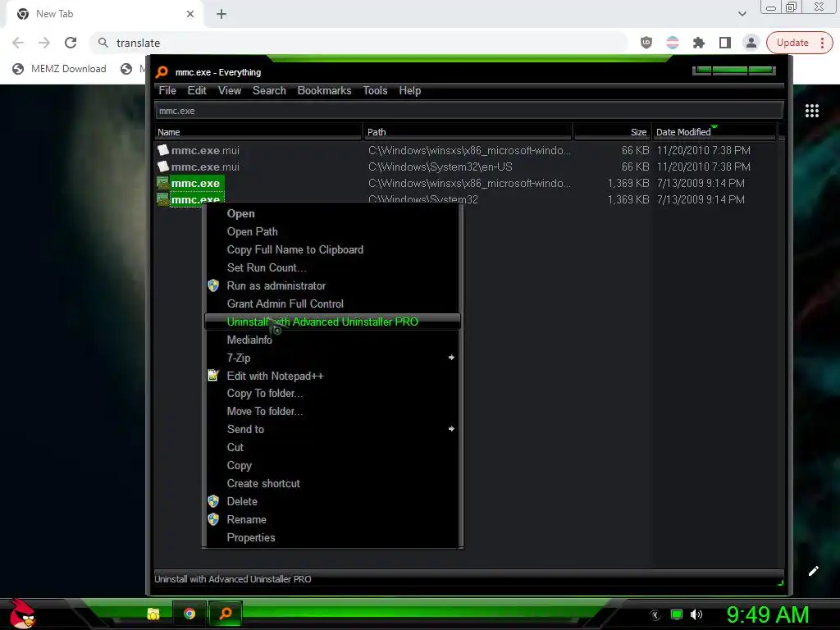Screen dimensions: 840x630
Task: Expand the Send to submenu arrow
Action: pyautogui.click(x=451, y=428)
